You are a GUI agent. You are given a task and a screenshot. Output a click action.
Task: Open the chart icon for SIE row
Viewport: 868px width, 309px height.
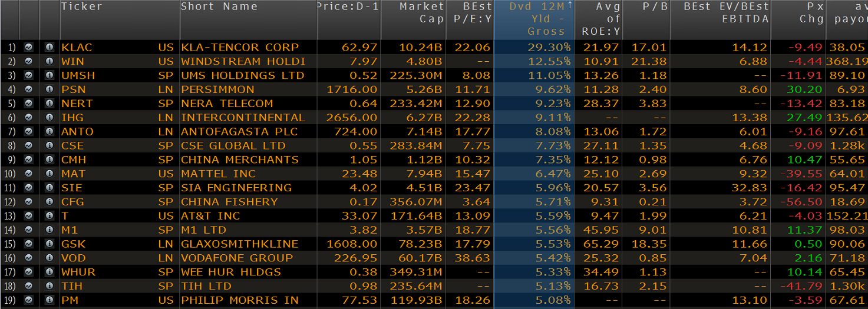28,188
